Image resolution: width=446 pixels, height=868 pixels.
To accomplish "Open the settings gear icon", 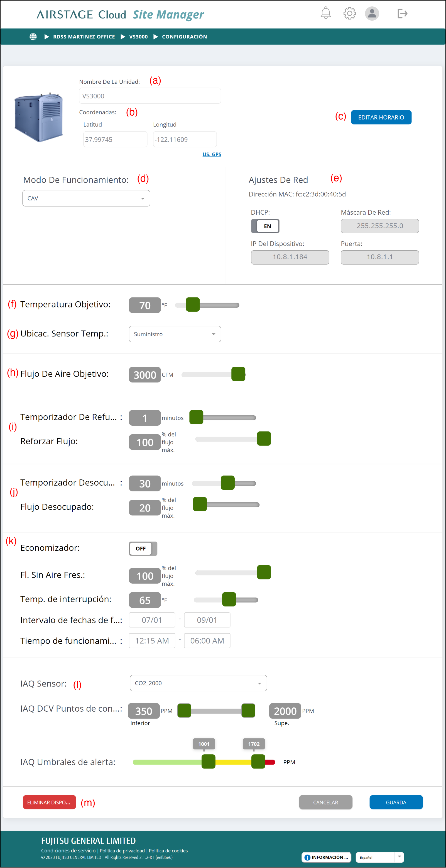I will point(349,13).
